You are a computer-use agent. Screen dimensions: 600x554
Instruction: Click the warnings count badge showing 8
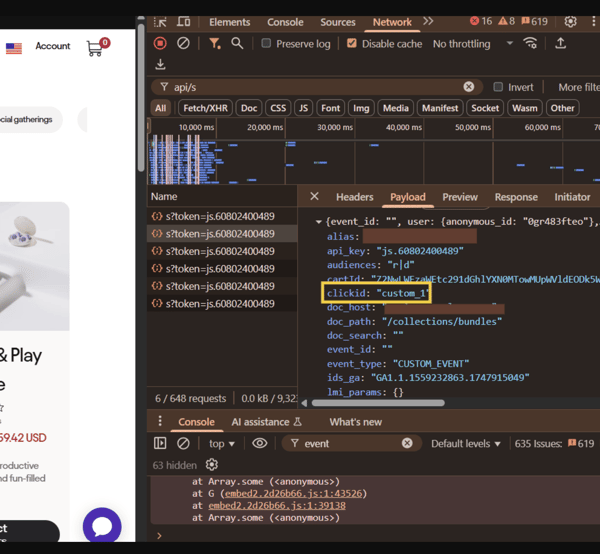pyautogui.click(x=507, y=21)
